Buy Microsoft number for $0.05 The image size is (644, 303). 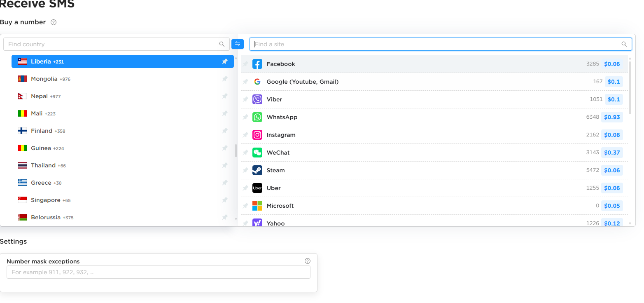(x=612, y=206)
